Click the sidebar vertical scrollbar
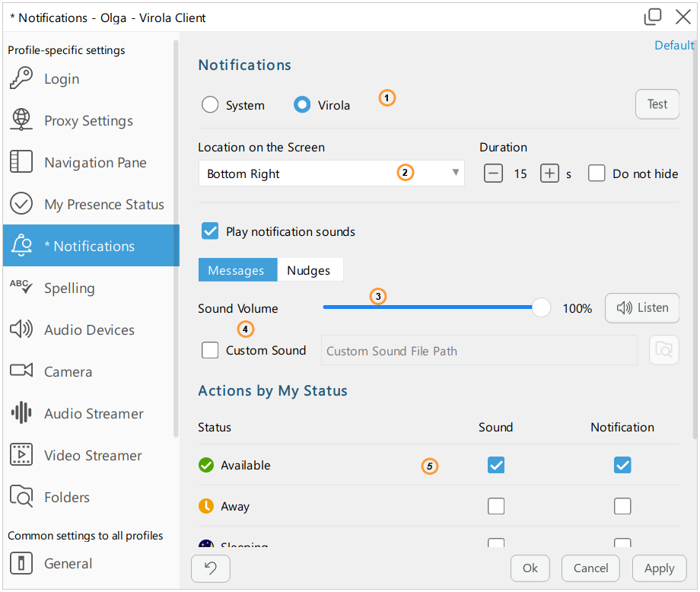 tap(176, 239)
